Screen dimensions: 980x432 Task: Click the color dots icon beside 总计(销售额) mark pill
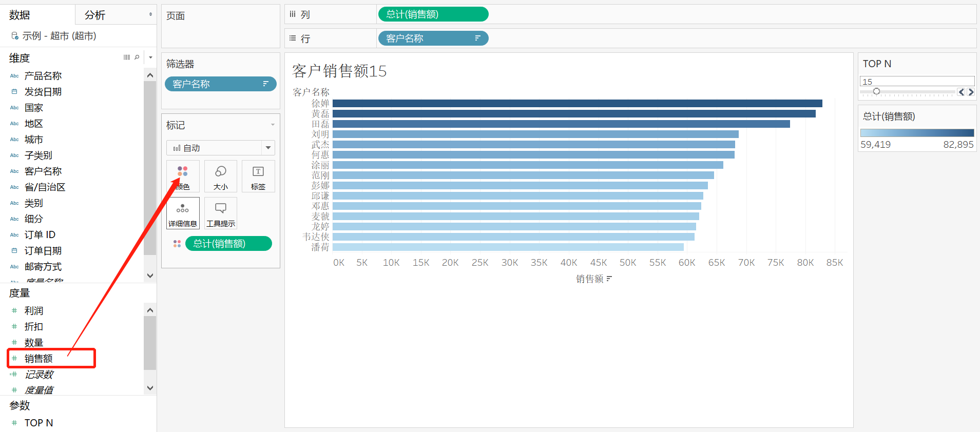point(177,244)
